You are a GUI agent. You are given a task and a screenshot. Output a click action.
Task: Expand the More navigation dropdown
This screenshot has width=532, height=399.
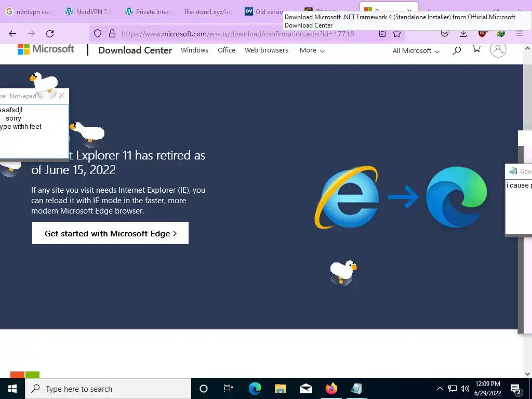(312, 50)
